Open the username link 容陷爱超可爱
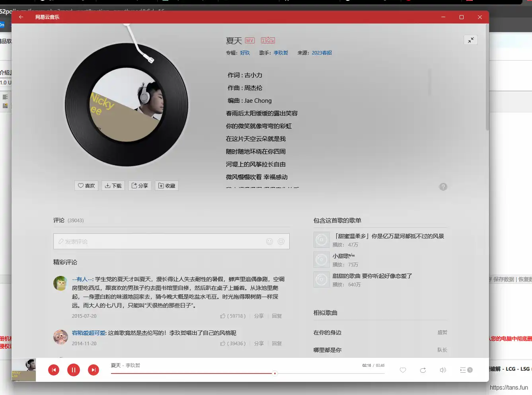532x395 pixels. (89, 333)
